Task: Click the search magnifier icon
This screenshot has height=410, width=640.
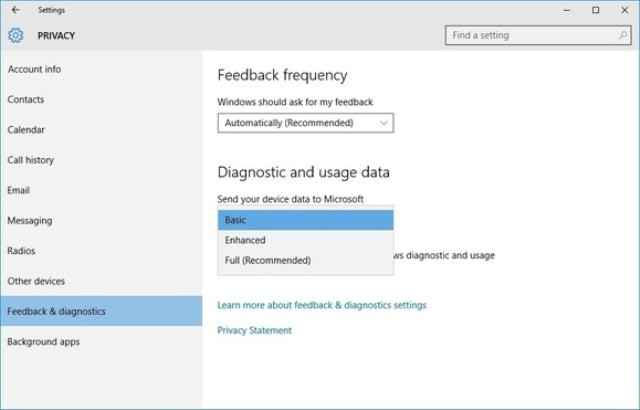Action: tap(620, 35)
